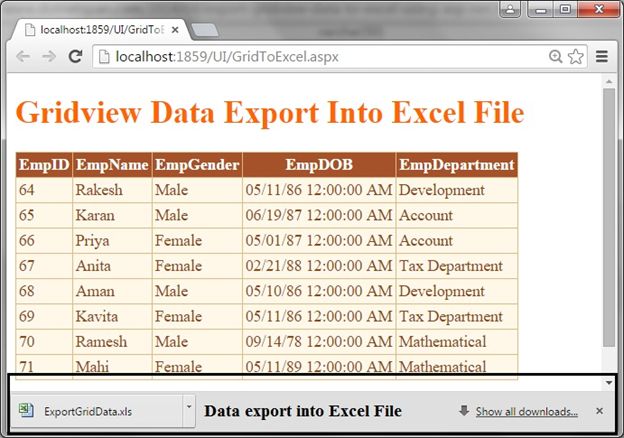Viewport: 624px width, 438px height.
Task: Close the GridToExcel browser tab
Action: [x=175, y=30]
